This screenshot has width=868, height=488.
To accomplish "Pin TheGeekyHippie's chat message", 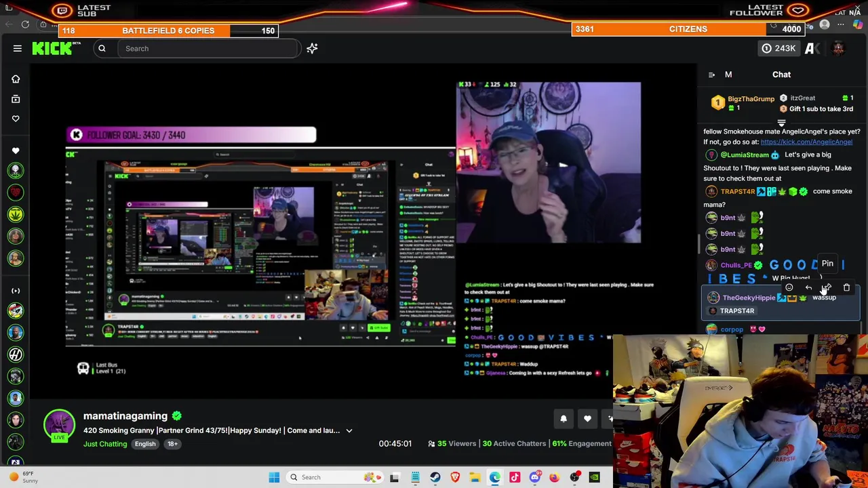I will 827,287.
